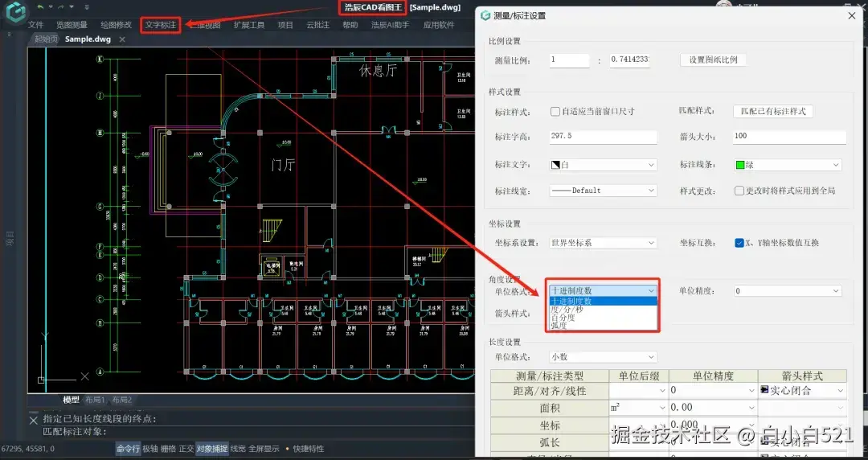Click the redo arrow icon in title bar
This screenshot has height=460, width=868.
[61, 6]
